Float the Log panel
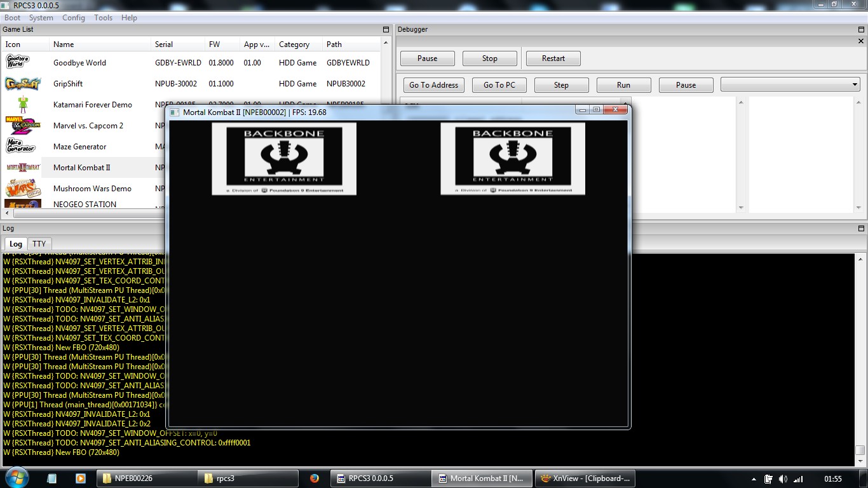The width and height of the screenshot is (868, 488). click(x=862, y=229)
